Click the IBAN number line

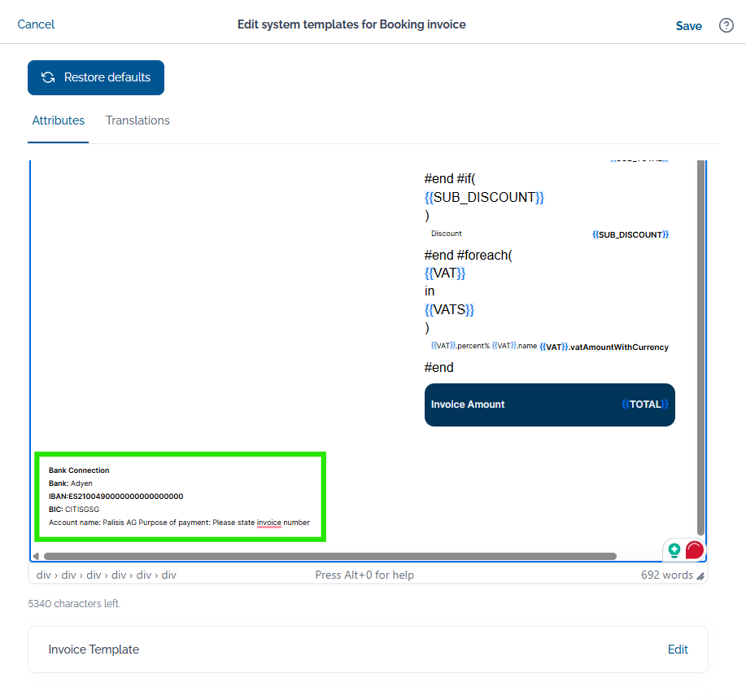click(116, 497)
